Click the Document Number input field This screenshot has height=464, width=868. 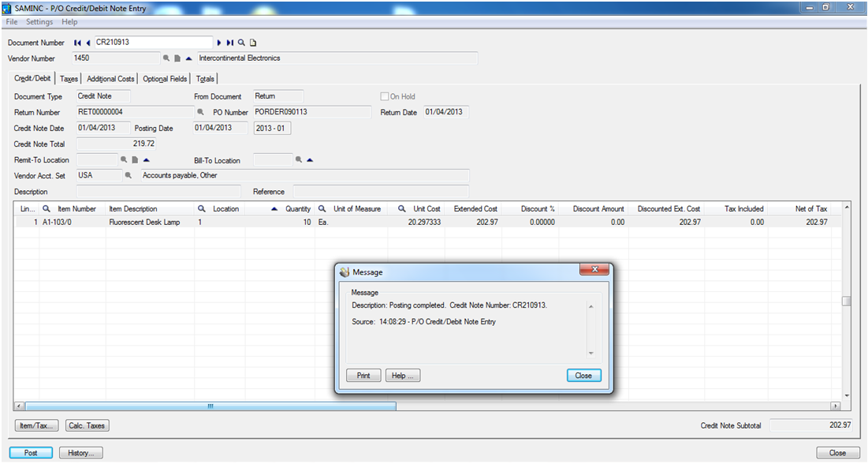(153, 43)
